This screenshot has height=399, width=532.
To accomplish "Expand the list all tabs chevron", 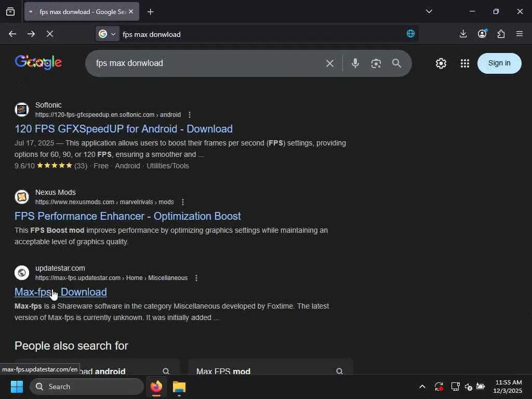I will pyautogui.click(x=429, y=11).
